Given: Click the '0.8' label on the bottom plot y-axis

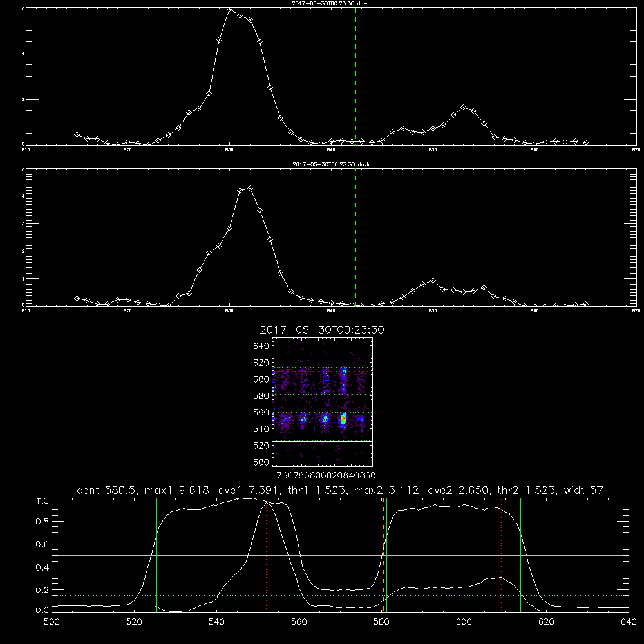Looking at the screenshot, I should (43, 522).
